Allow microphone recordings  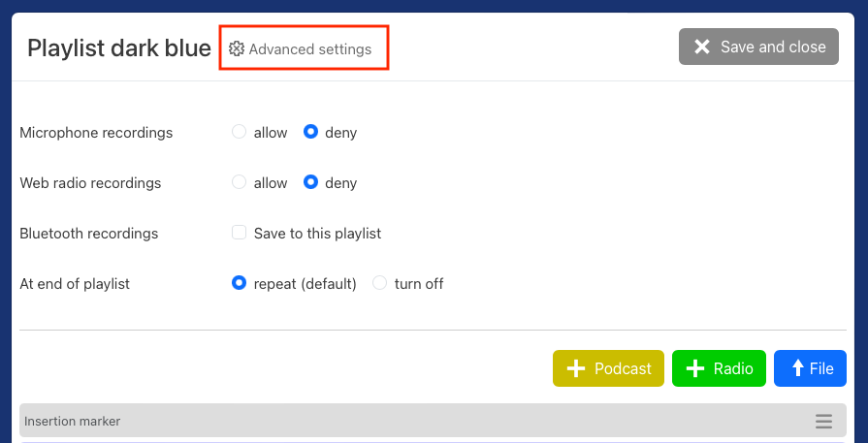coord(240,133)
